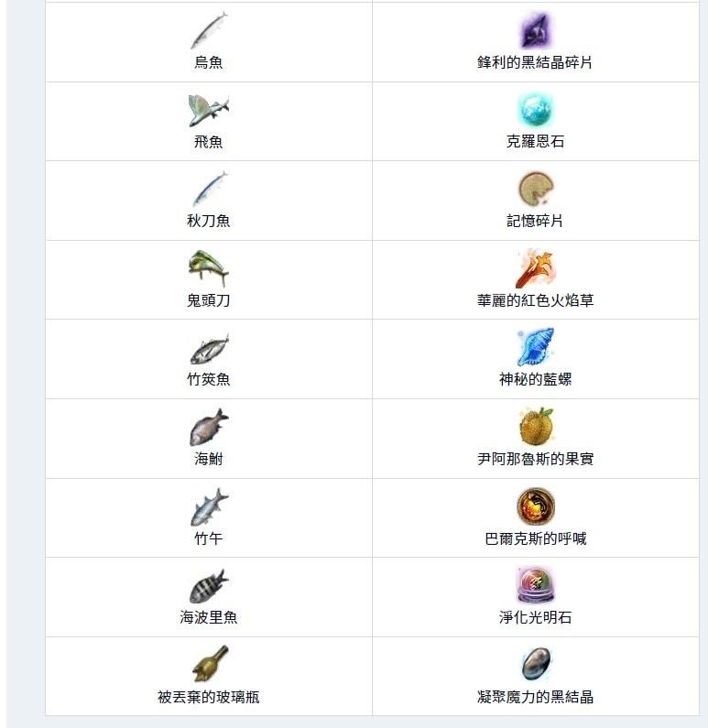Viewport: 708px width, 728px height.
Task: Click the 秋刀魚 text label
Action: [209, 221]
